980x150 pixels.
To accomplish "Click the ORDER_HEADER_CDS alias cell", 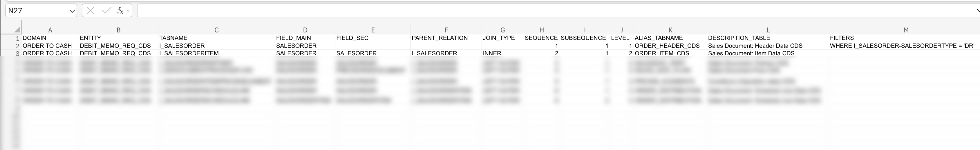I will click(x=667, y=46).
